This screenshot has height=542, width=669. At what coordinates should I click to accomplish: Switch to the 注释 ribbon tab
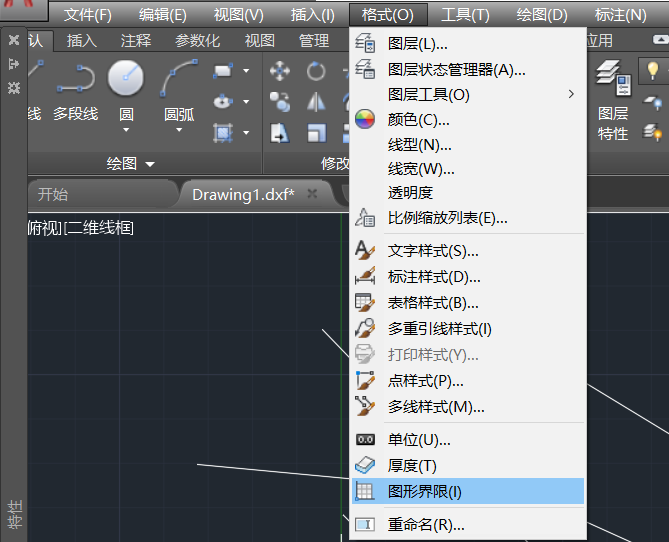(136, 41)
